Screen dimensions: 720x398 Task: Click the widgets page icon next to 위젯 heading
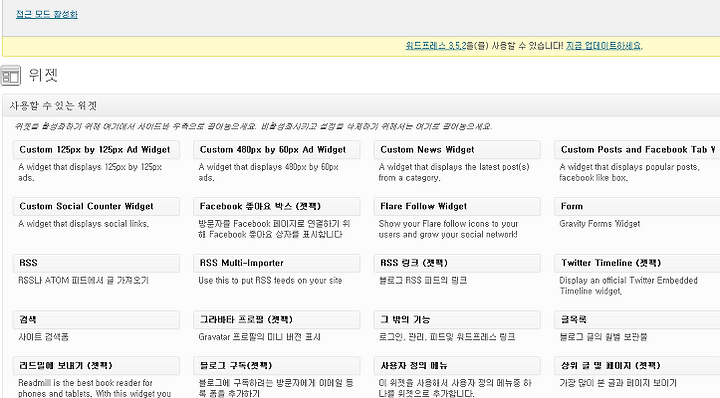point(11,75)
